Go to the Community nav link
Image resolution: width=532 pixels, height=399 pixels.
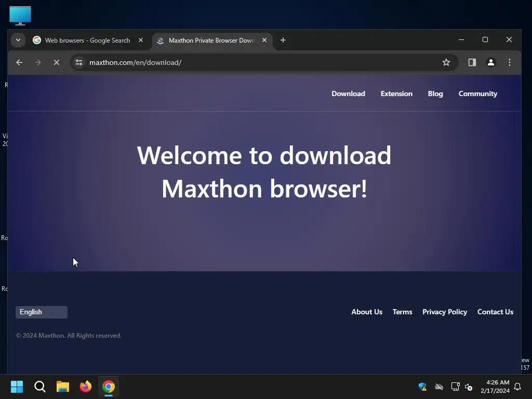point(478,94)
